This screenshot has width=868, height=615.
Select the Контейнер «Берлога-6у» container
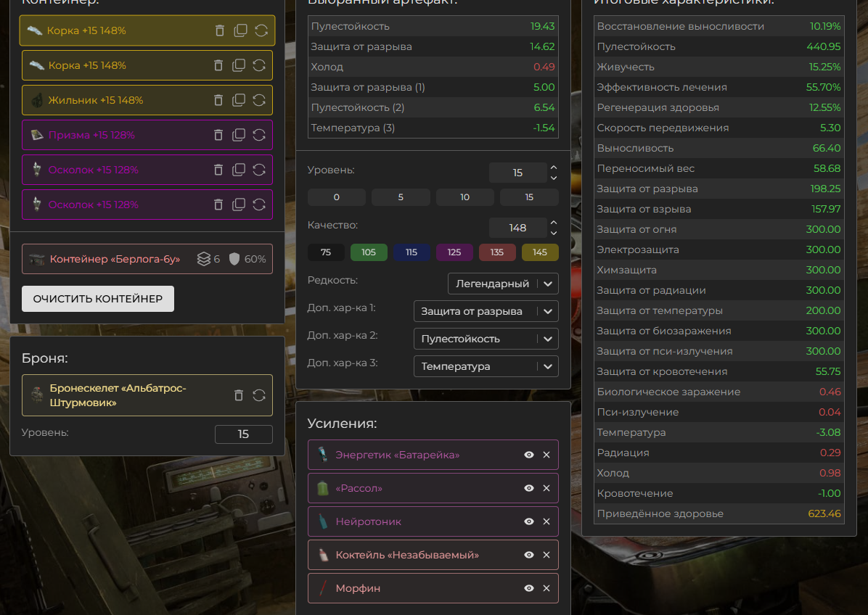click(147, 259)
